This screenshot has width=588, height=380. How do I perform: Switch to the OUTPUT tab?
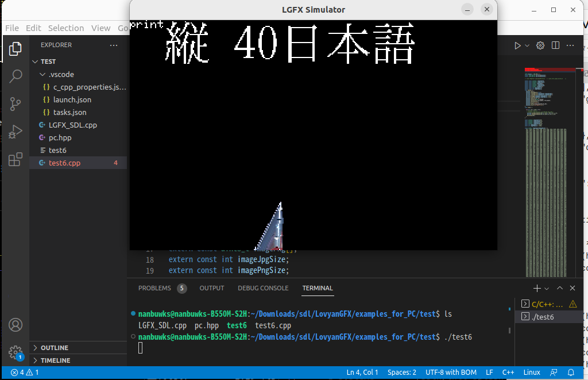pos(212,289)
